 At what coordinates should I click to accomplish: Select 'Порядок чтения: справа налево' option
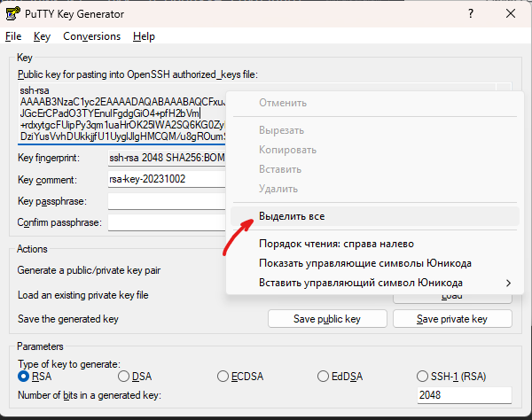tap(335, 244)
